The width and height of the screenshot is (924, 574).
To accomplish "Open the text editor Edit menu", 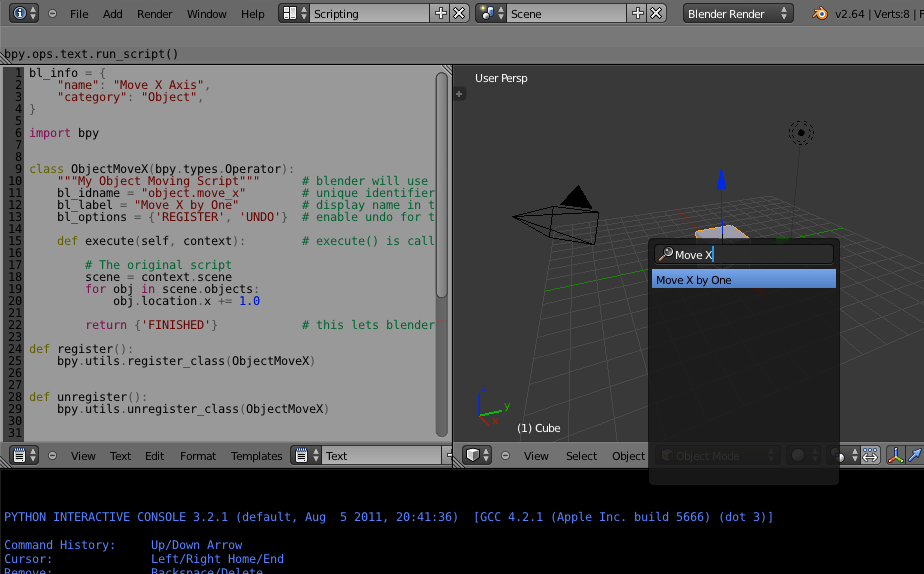I will tap(154, 456).
